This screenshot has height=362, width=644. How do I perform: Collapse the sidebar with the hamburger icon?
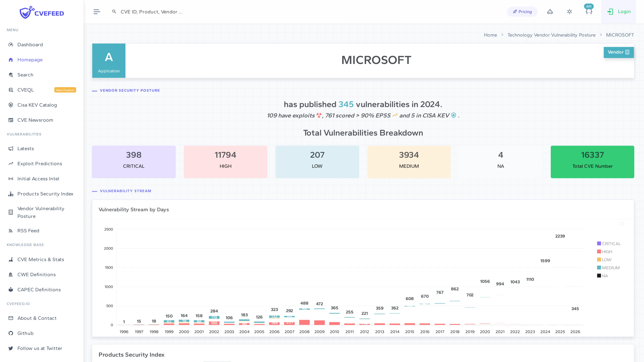(97, 12)
